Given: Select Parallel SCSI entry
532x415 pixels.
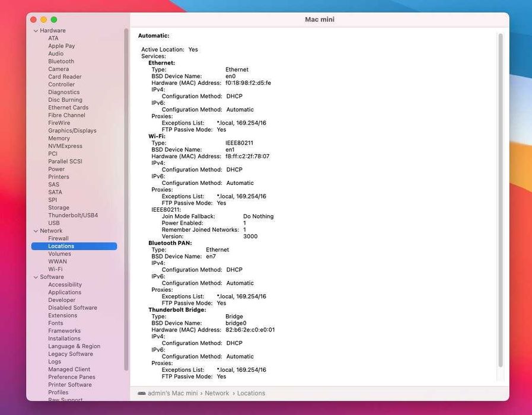Looking at the screenshot, I should point(65,161).
